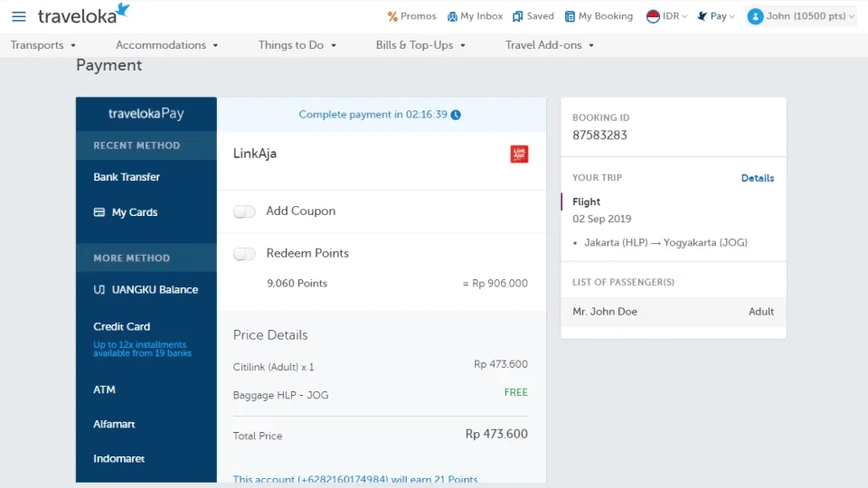The width and height of the screenshot is (868, 488).
Task: Expand the Transports dropdown menu
Action: pos(43,45)
